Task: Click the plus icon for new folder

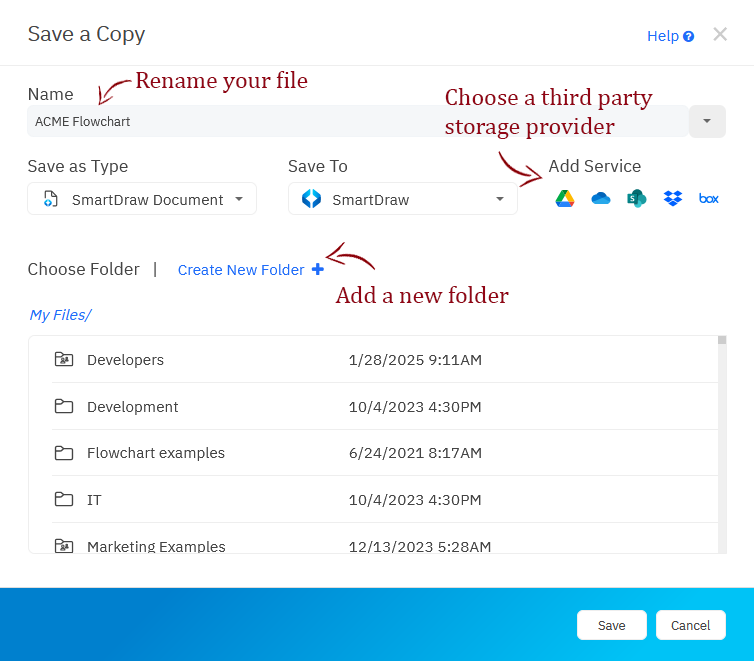Action: [x=318, y=269]
